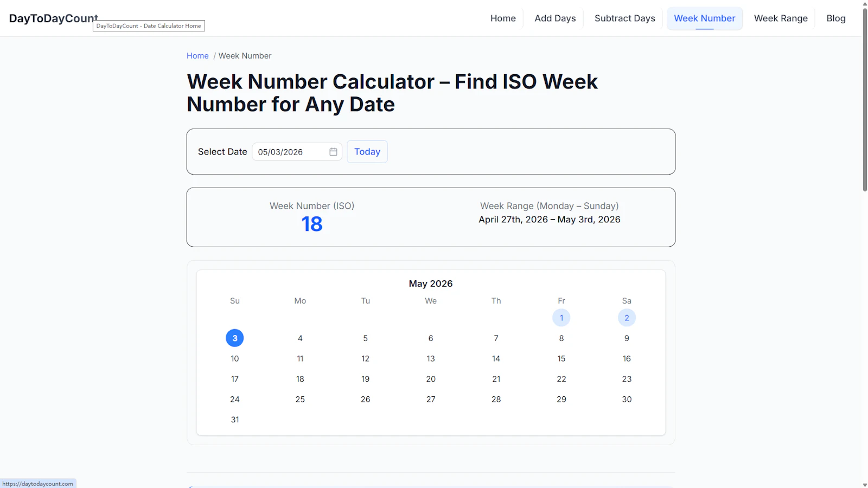Click the April 27th – May 3rd range text
Image resolution: width=868 pixels, height=488 pixels.
click(x=550, y=220)
